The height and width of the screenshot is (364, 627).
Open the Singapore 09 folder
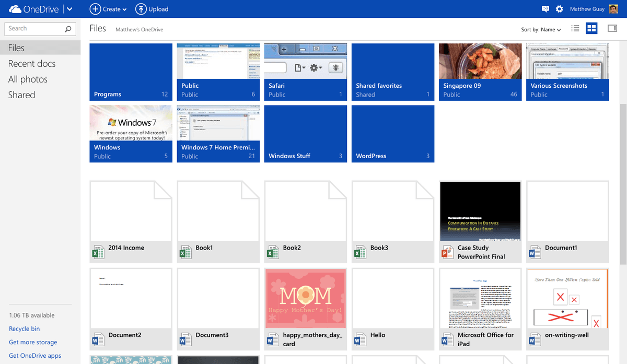click(x=480, y=72)
